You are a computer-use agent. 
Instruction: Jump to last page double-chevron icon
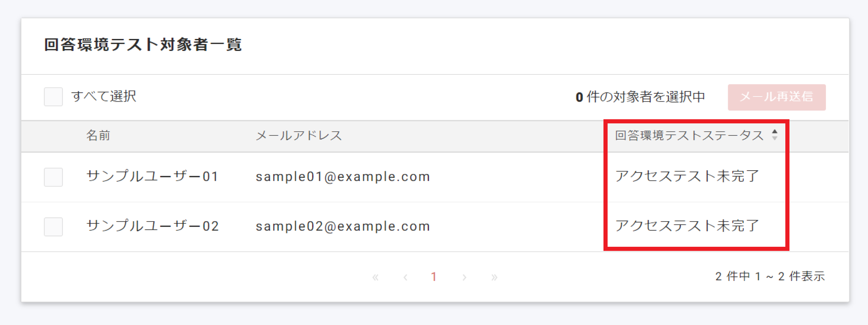click(x=494, y=277)
